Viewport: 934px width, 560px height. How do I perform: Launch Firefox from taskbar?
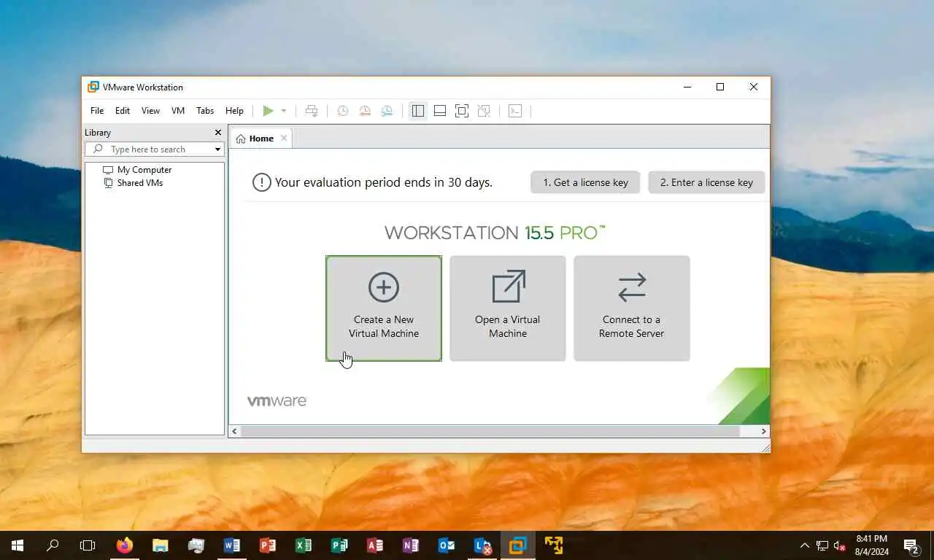[125, 545]
